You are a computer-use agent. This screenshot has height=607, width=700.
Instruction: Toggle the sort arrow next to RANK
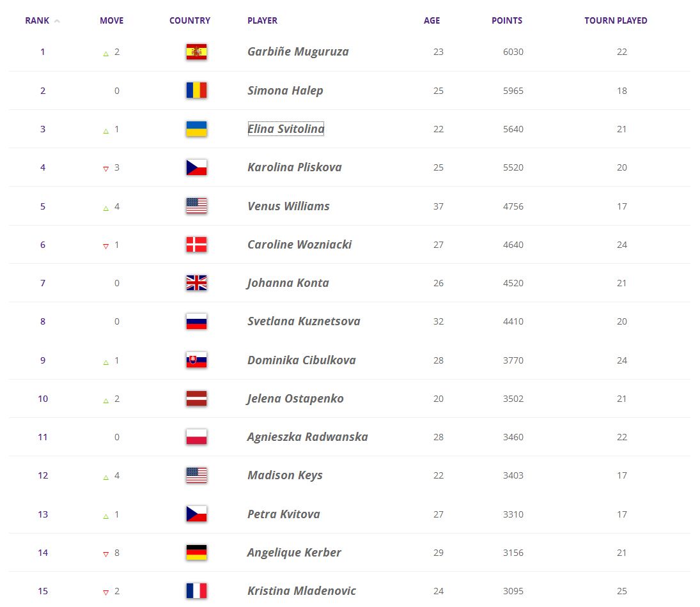pos(57,21)
